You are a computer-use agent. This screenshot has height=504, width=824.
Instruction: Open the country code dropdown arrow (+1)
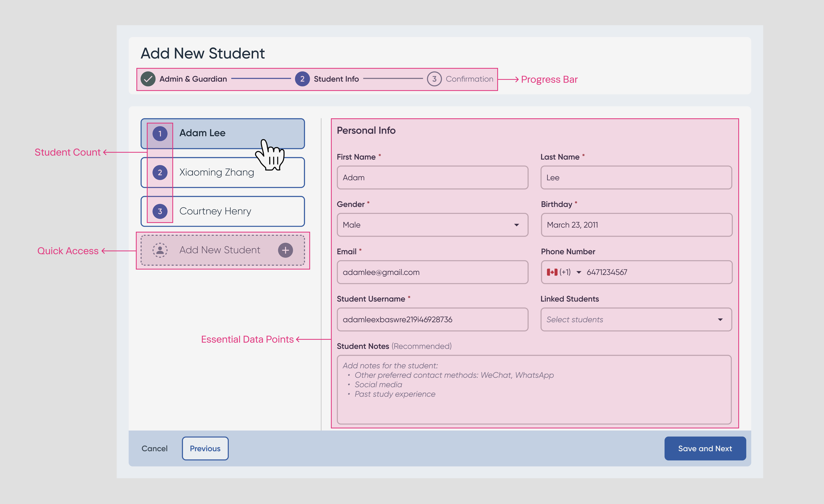[579, 272]
